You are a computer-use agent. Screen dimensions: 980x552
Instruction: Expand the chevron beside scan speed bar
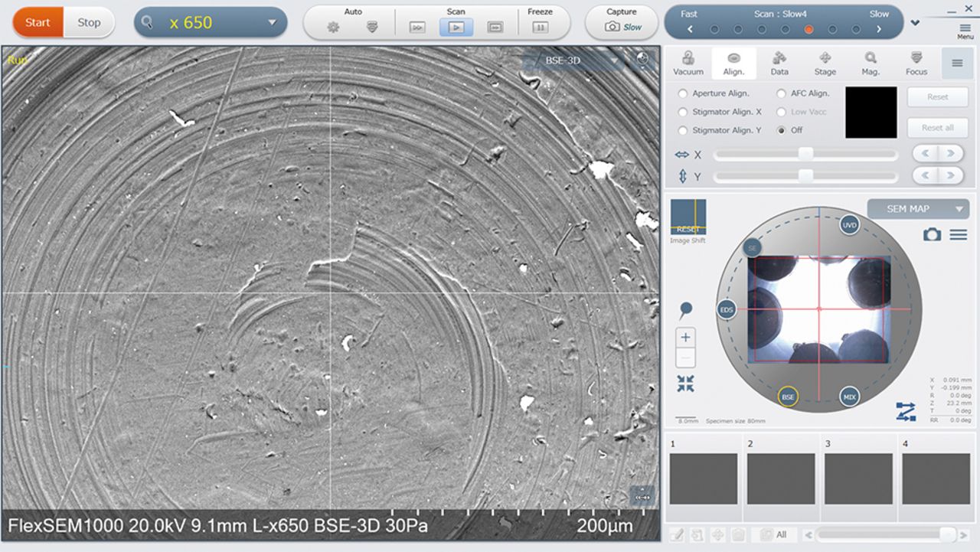click(x=915, y=23)
